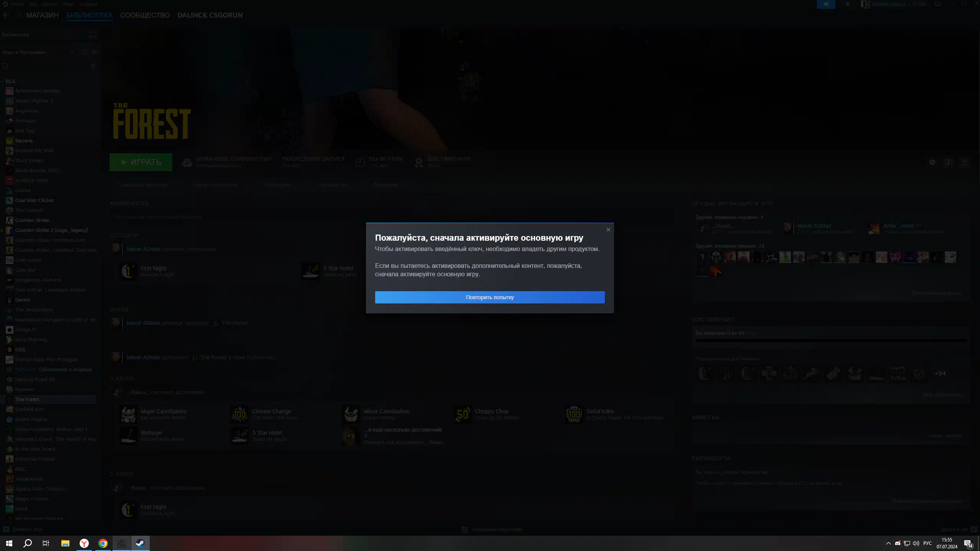Click the achievements ribbon icon
980x551 pixels.
pos(419,162)
